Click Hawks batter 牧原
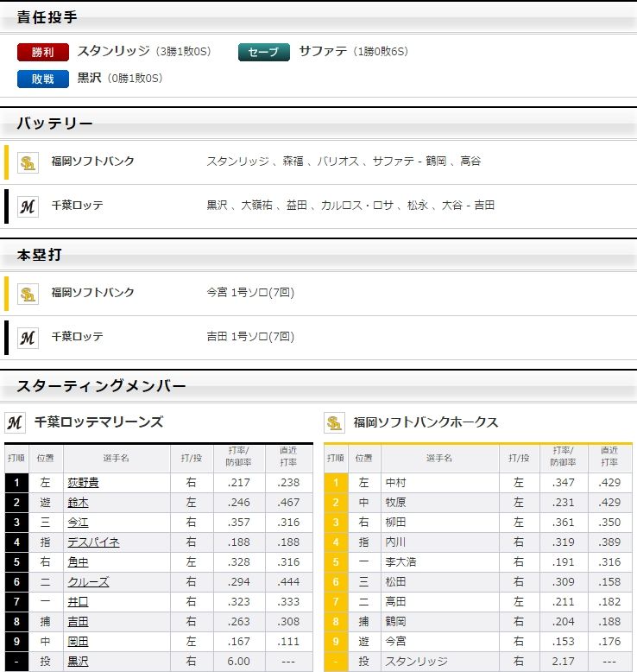This screenshot has width=637, height=672. 395,503
